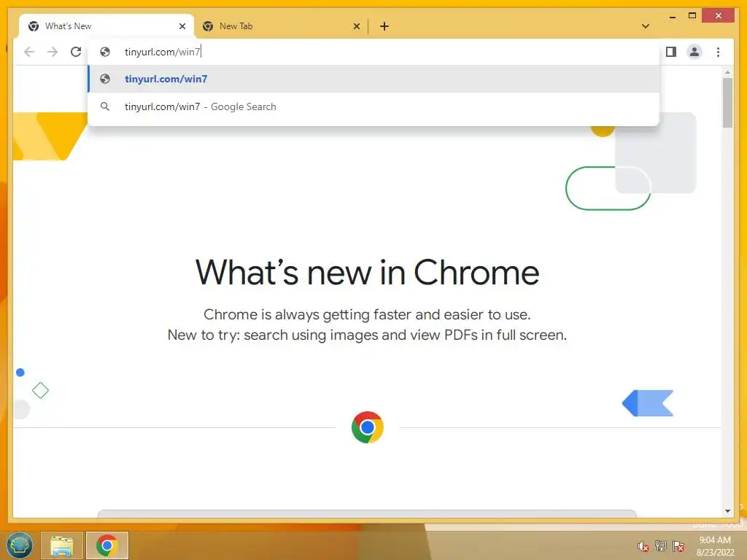Viewport: 747px width, 560px height.
Task: Click the page scrollbar down arrow
Action: pos(727,511)
